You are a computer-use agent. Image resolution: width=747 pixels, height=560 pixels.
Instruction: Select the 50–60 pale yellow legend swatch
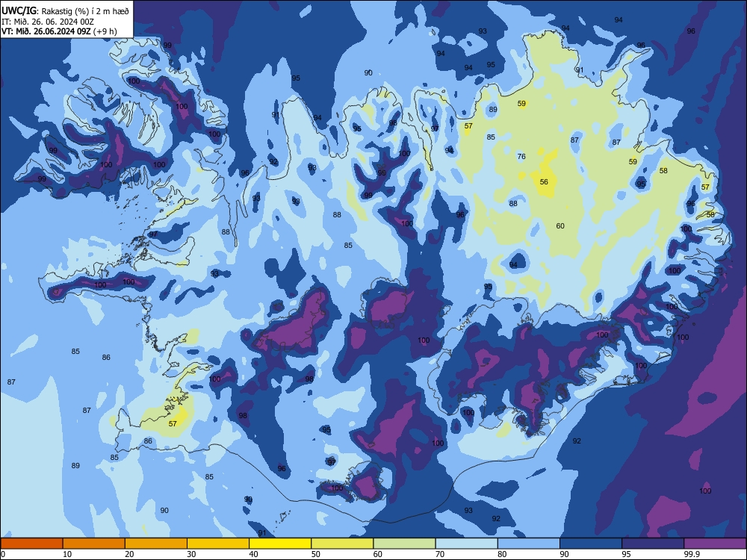pos(342,544)
